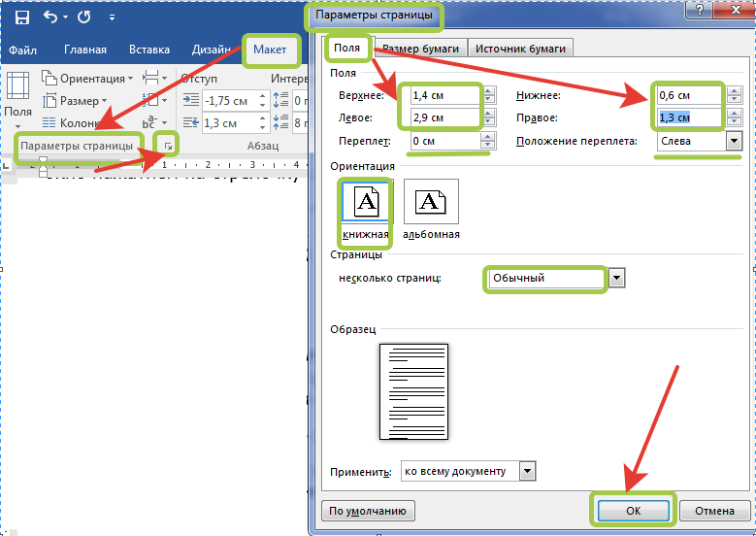
Task: Click the left indent field showing -1,75 см
Action: (x=230, y=101)
